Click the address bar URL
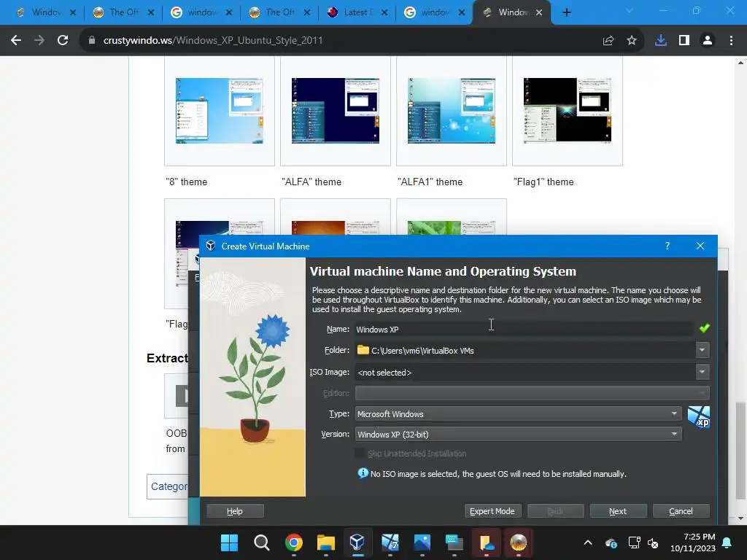This screenshot has width=747, height=560. tap(213, 41)
